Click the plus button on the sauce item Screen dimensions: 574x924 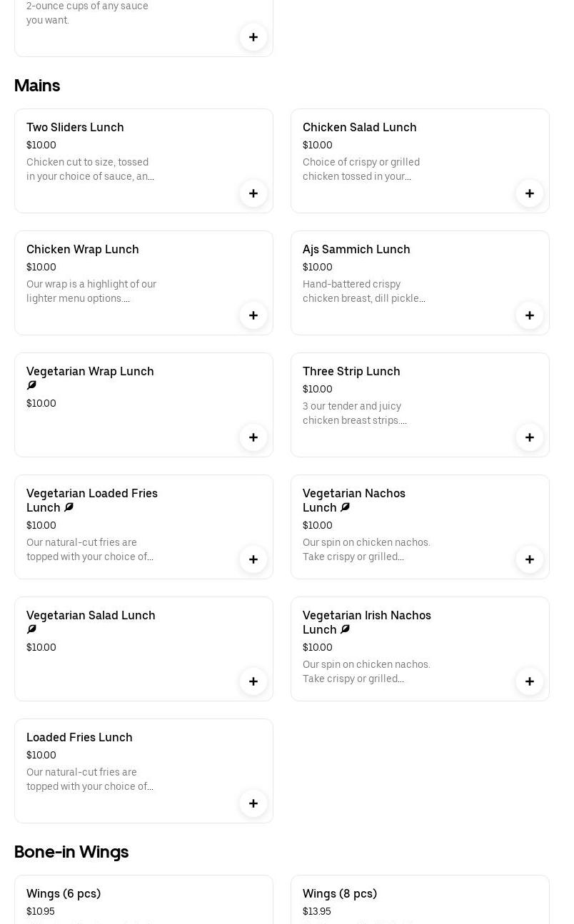point(253,37)
